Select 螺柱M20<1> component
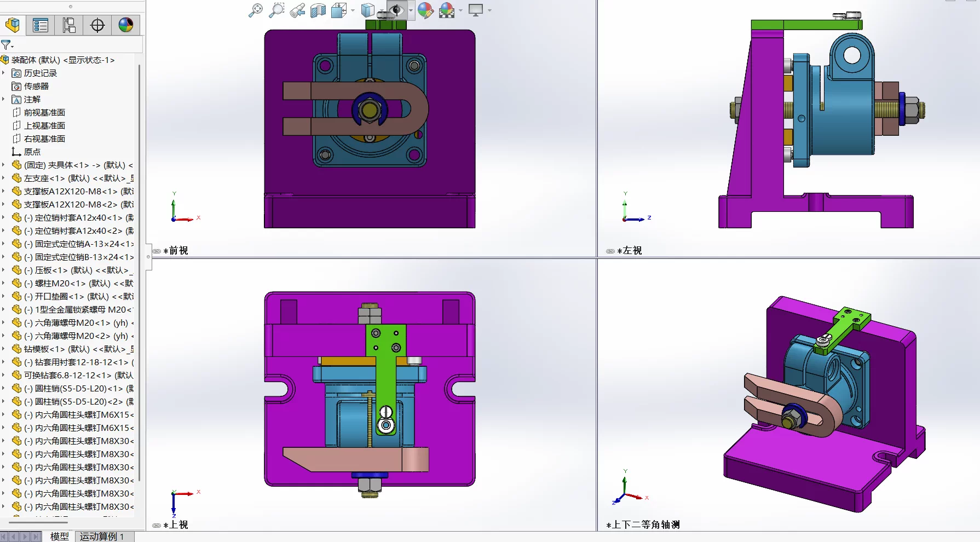The image size is (980, 542). (73, 283)
